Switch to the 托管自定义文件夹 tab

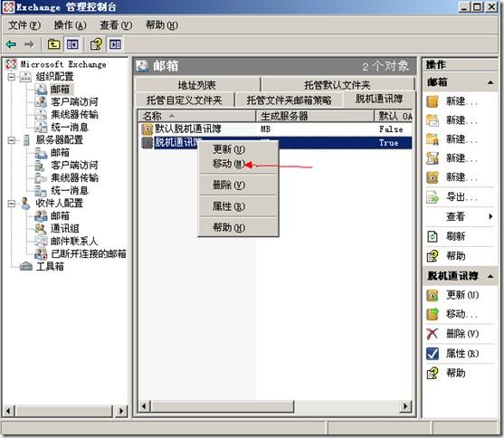(185, 100)
